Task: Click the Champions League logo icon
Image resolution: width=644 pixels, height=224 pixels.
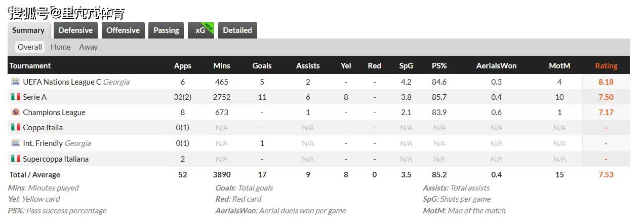Action: (x=16, y=112)
